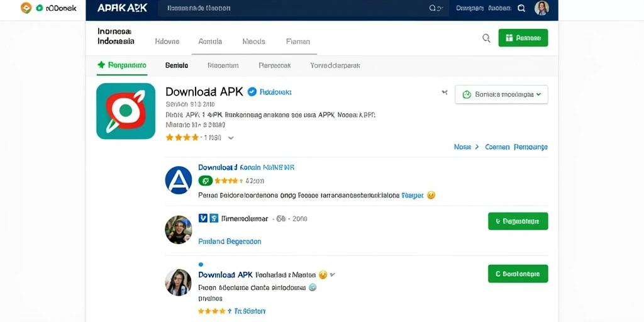Open the Fiamen navigation tab

pos(297,42)
